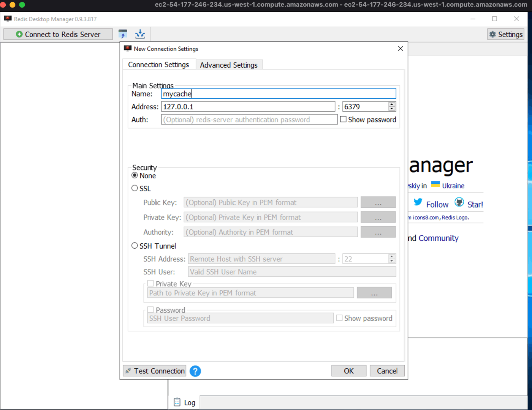Tick the Private Key checkbox
Image resolution: width=532 pixels, height=410 pixels.
click(150, 284)
